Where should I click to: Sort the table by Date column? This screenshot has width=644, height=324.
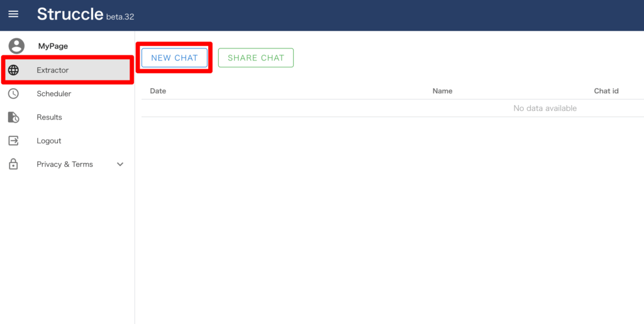coord(158,91)
